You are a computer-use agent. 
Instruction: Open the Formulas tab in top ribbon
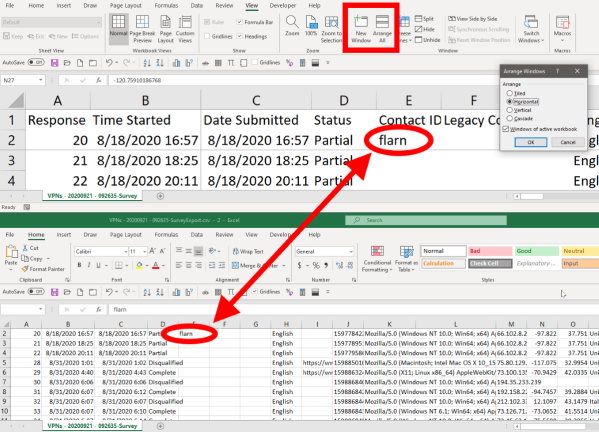166,5
